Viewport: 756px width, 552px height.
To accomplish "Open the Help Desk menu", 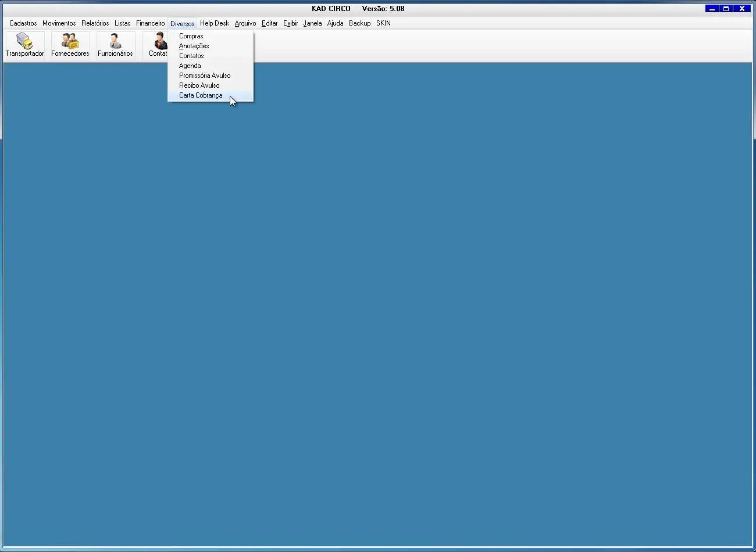I will coord(215,23).
